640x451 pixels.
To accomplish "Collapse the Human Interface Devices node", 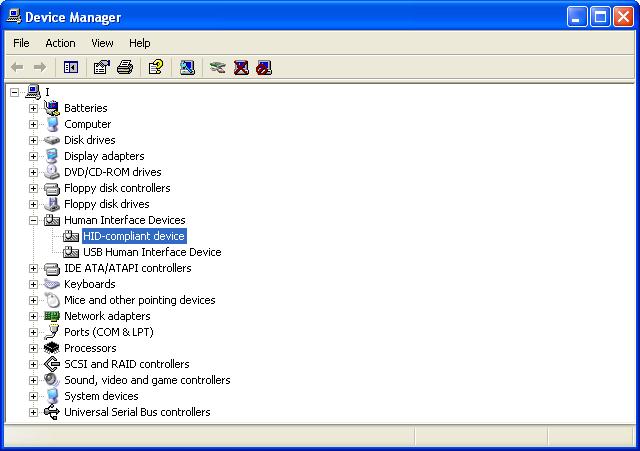I will (33, 220).
